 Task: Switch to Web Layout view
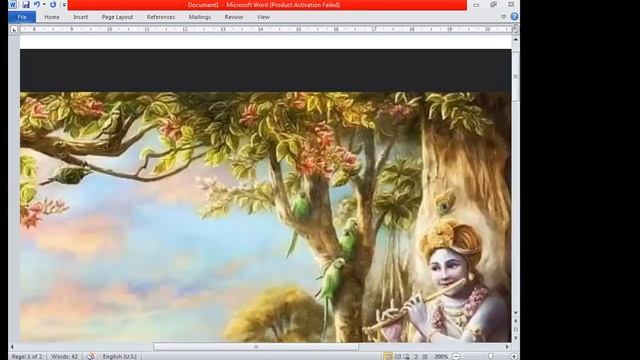(x=407, y=356)
